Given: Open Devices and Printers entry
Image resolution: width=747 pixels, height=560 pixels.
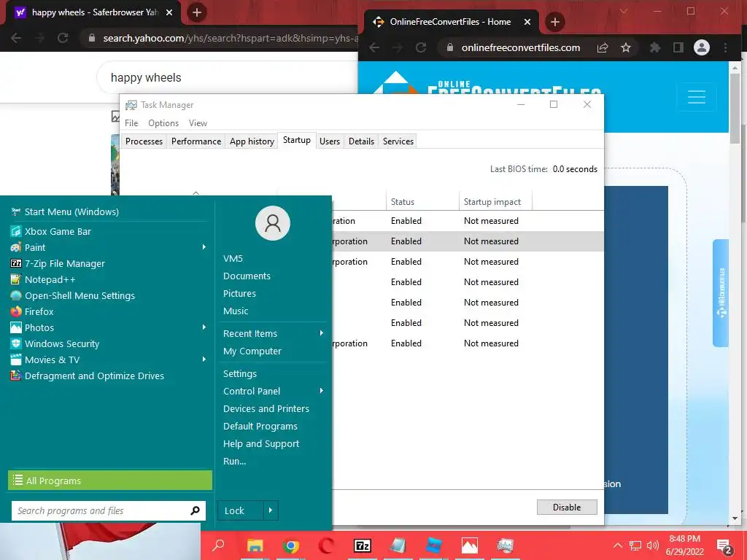Looking at the screenshot, I should click(266, 408).
